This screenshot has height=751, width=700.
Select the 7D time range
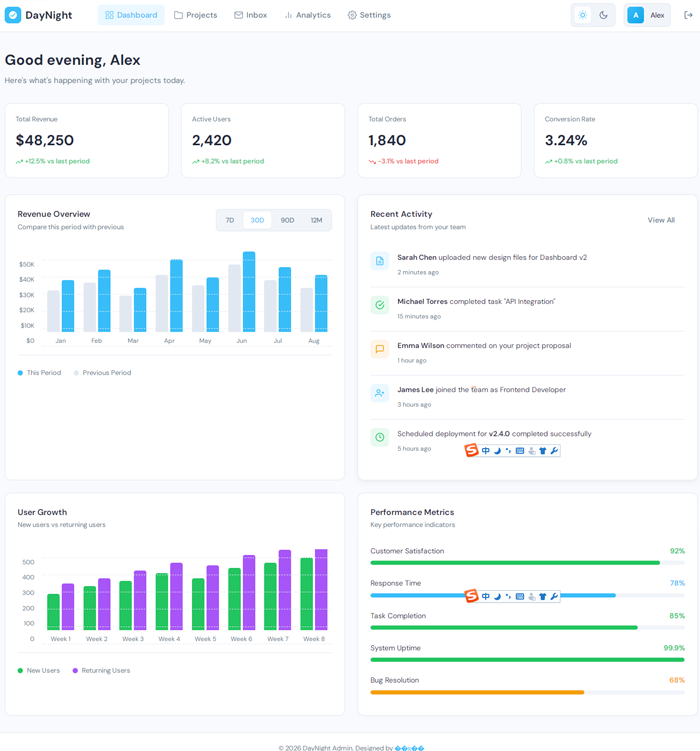[x=230, y=220]
